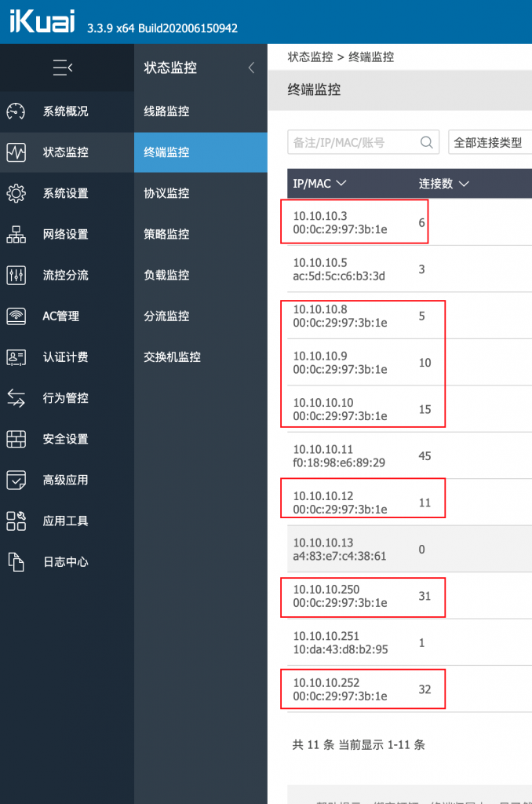Click the version text 3.3.9 x64 Build
Image resolution: width=532 pixels, height=804 pixels.
coord(162,28)
